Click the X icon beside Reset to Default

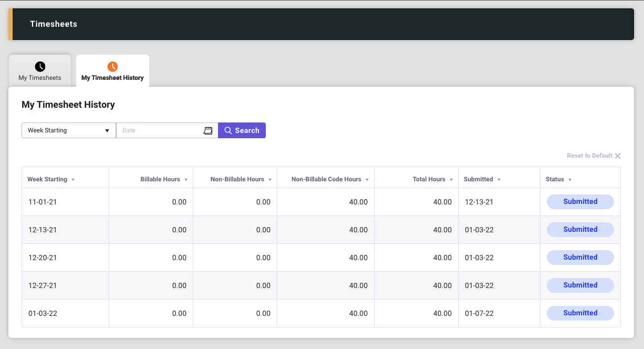point(618,156)
